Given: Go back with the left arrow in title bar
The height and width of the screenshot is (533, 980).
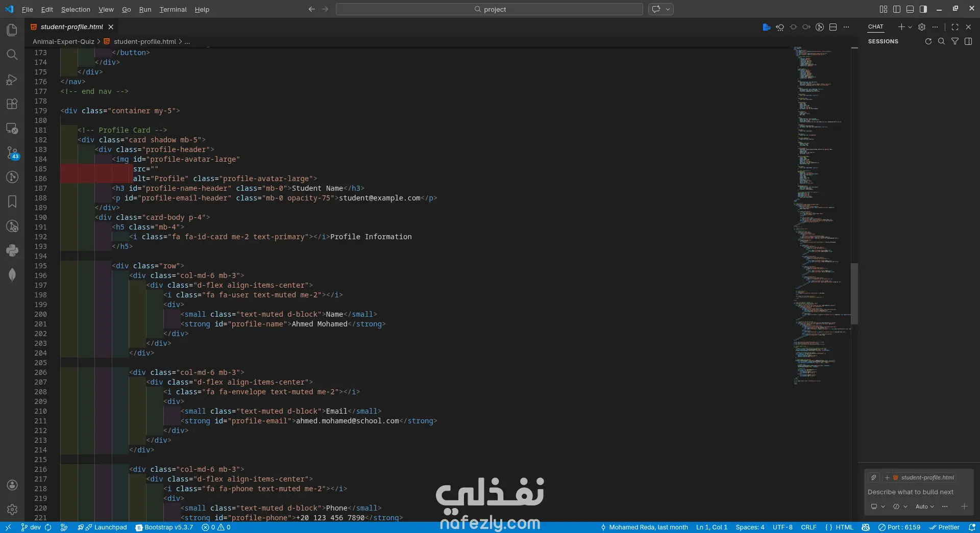Looking at the screenshot, I should (312, 9).
